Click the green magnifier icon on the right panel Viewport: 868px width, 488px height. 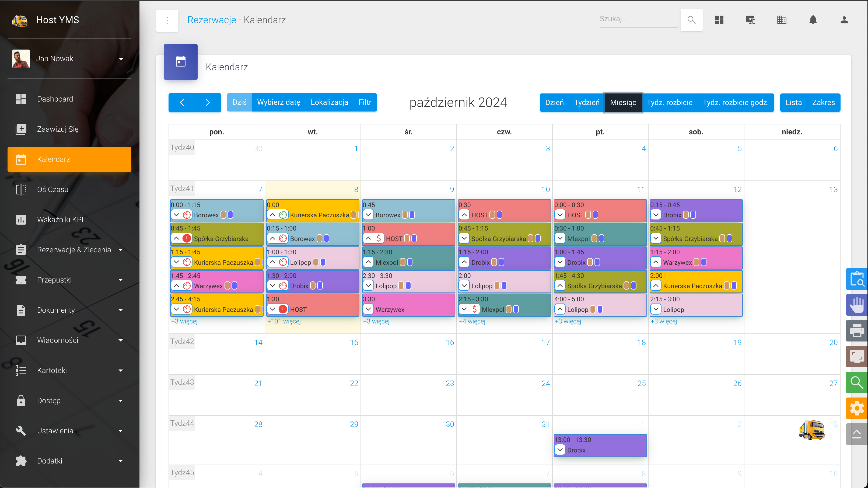coord(856,382)
